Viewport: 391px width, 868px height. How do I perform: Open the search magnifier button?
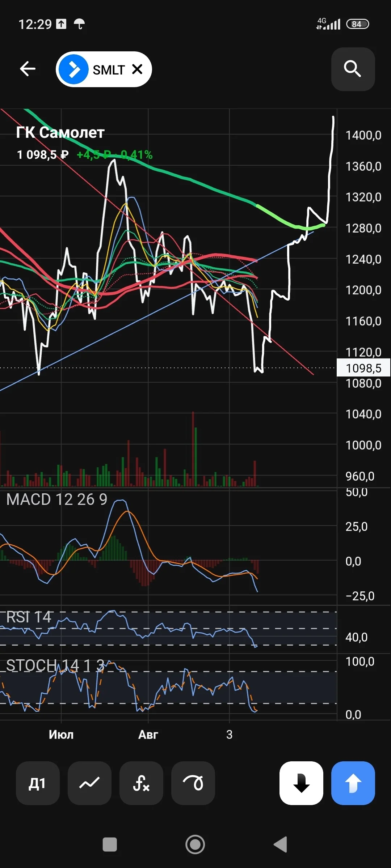click(353, 69)
